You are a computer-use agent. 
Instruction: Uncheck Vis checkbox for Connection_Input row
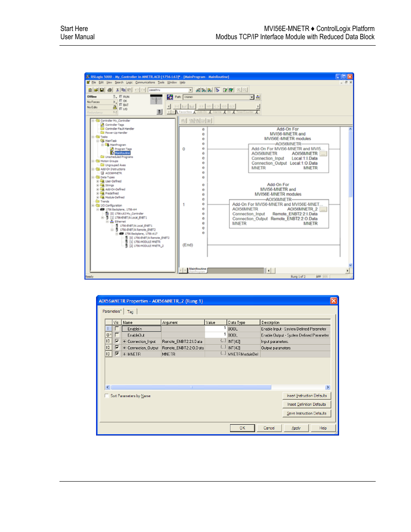pyautogui.click(x=117, y=341)
